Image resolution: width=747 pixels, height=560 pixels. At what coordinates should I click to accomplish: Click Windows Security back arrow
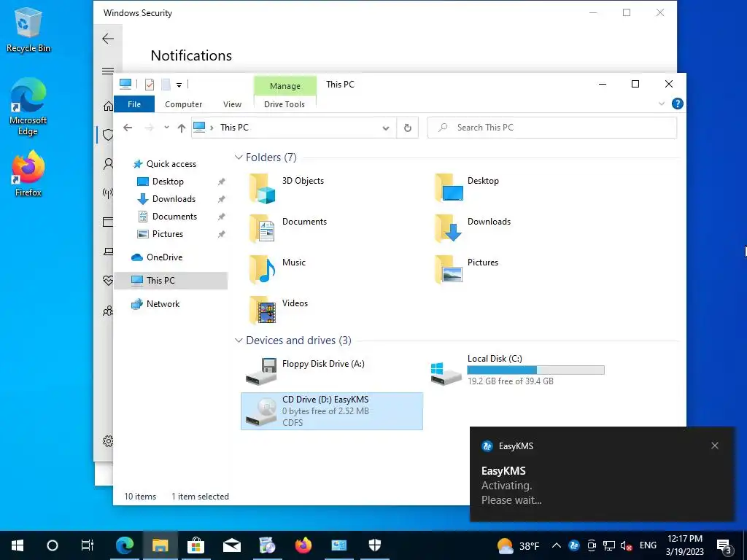pyautogui.click(x=108, y=39)
